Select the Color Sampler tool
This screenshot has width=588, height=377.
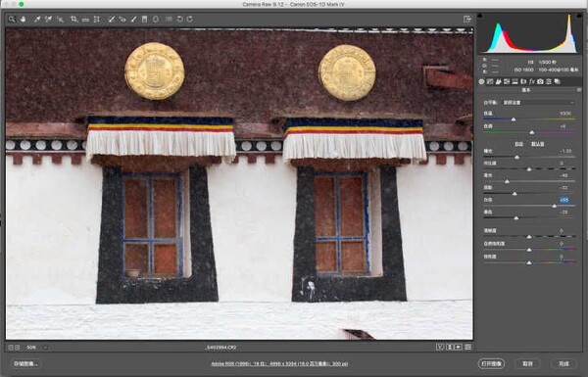point(48,20)
